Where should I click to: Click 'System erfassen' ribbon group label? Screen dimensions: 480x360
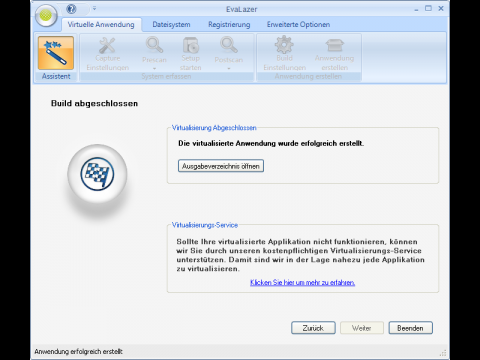coord(166,76)
